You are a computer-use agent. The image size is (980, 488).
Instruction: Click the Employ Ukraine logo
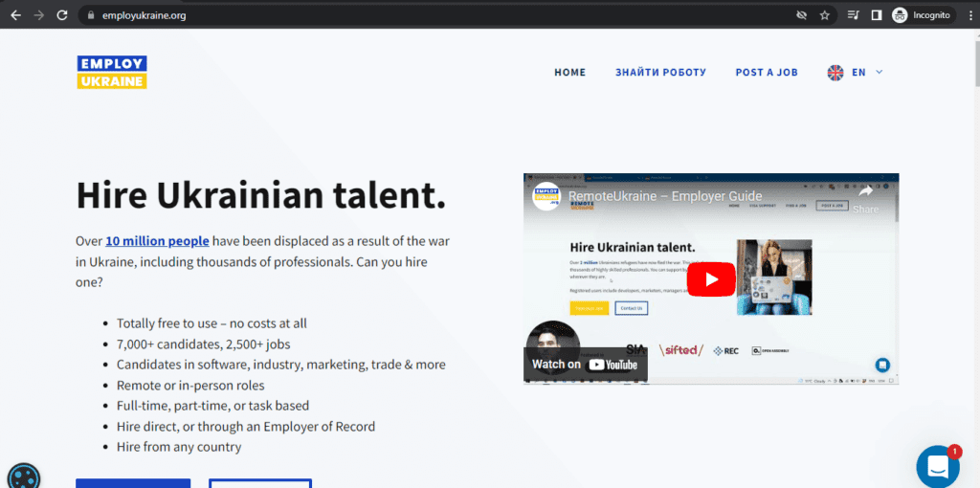click(x=112, y=72)
